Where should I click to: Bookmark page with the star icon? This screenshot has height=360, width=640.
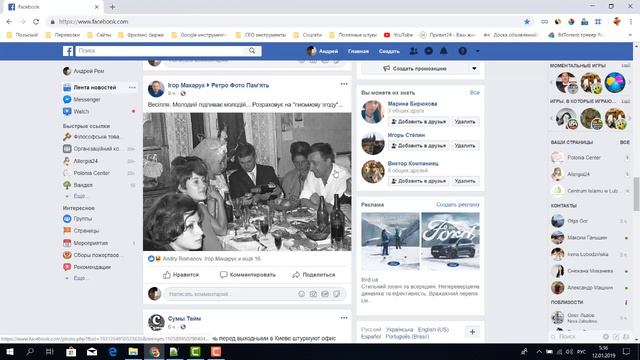[x=527, y=22]
